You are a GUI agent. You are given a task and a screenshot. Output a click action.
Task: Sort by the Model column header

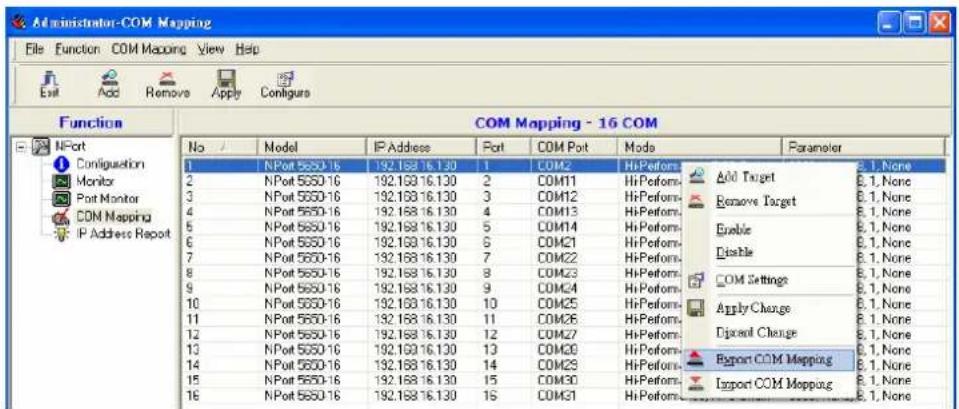(312, 147)
